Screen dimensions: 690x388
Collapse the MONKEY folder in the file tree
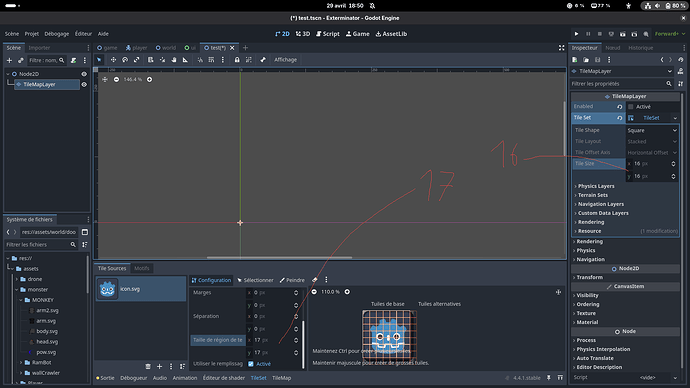coord(21,300)
